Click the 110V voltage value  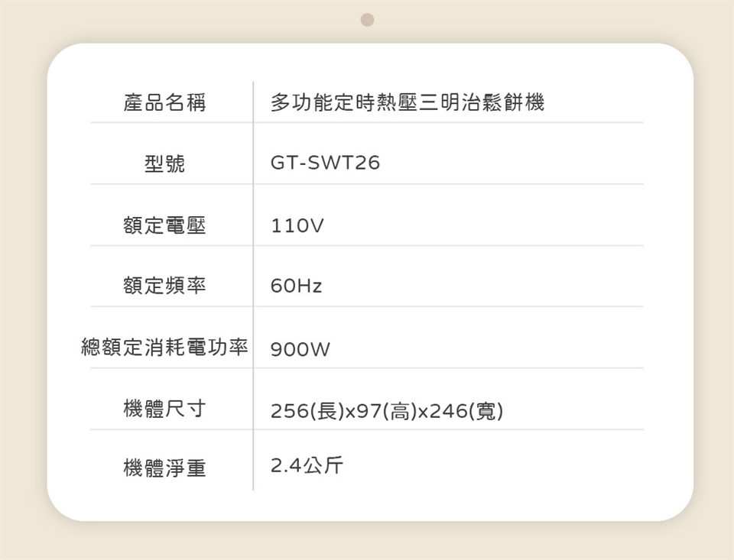tap(297, 226)
